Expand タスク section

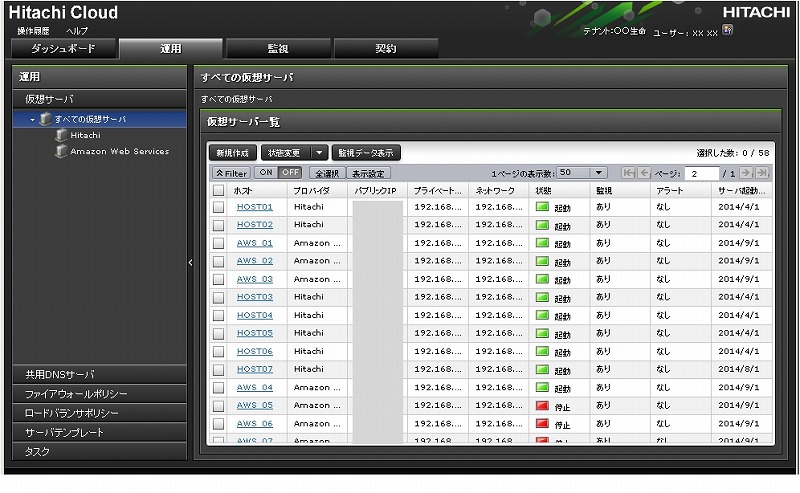click(x=99, y=452)
